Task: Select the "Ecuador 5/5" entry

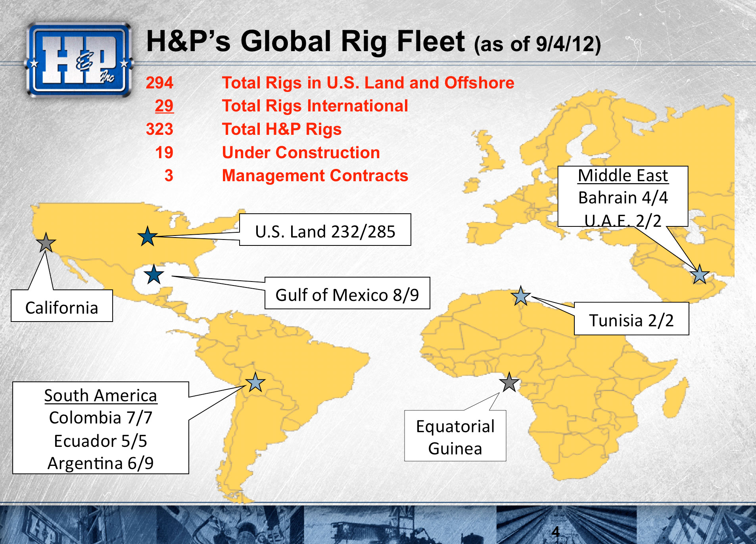Action: [x=101, y=441]
